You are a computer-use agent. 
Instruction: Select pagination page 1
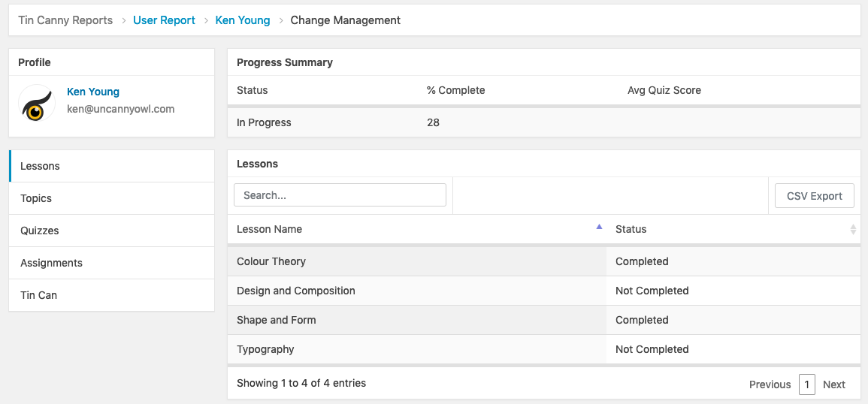click(806, 384)
